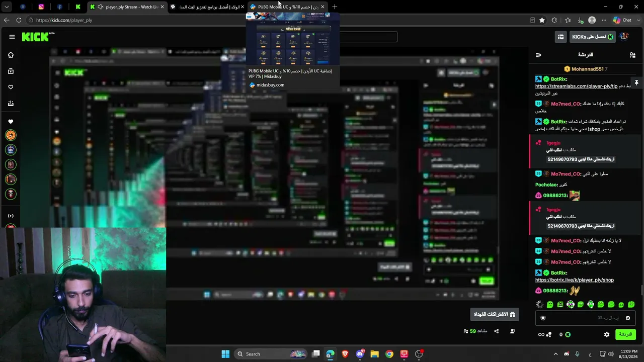Viewport: 644px width, 362px height.
Task: Click the midasbuy.com tab preview thumbnail
Action: coord(292,38)
